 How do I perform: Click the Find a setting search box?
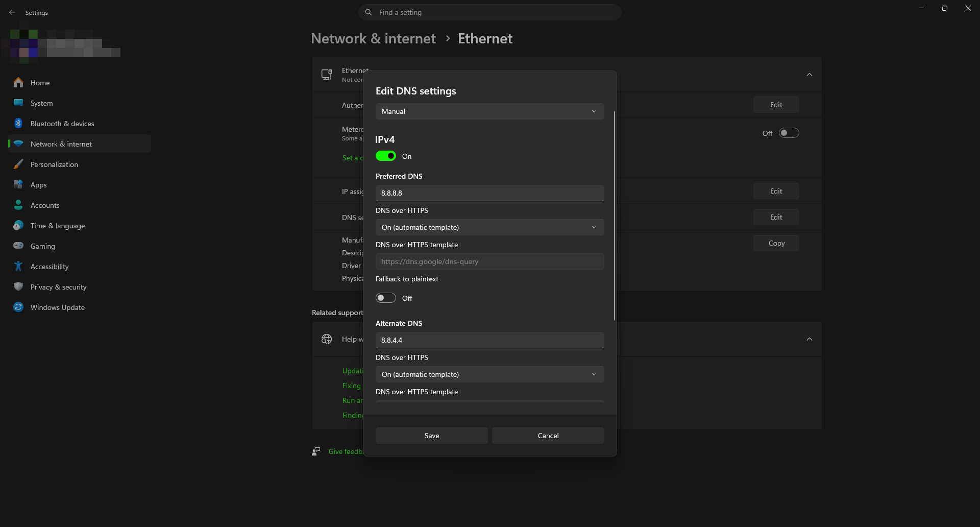(490, 12)
